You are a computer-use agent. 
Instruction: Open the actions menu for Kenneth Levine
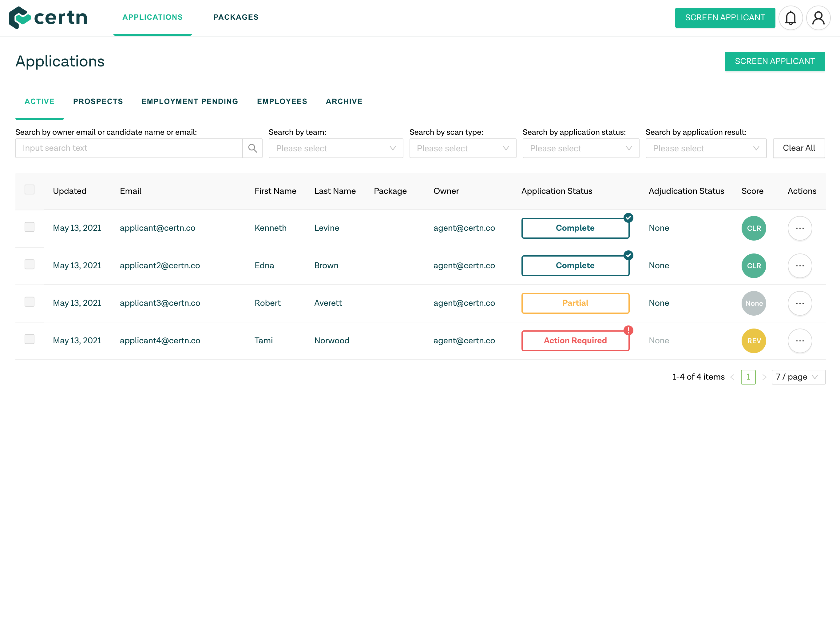(x=800, y=228)
